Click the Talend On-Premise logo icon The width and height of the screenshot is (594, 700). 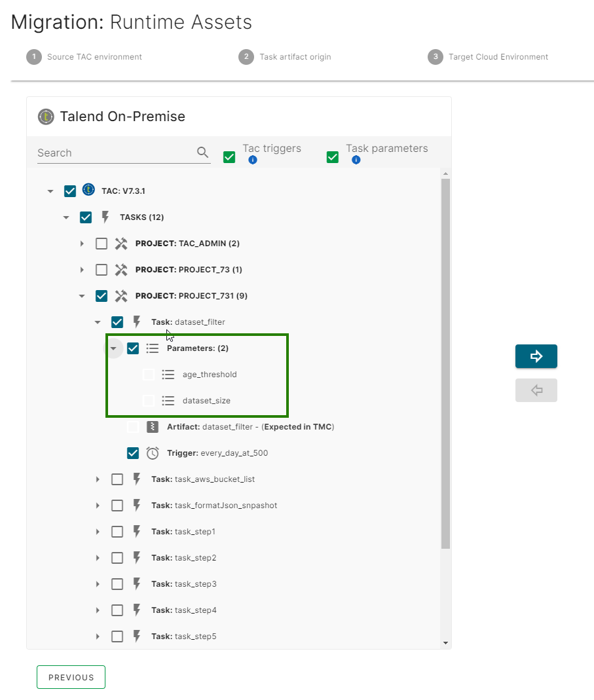(45, 117)
